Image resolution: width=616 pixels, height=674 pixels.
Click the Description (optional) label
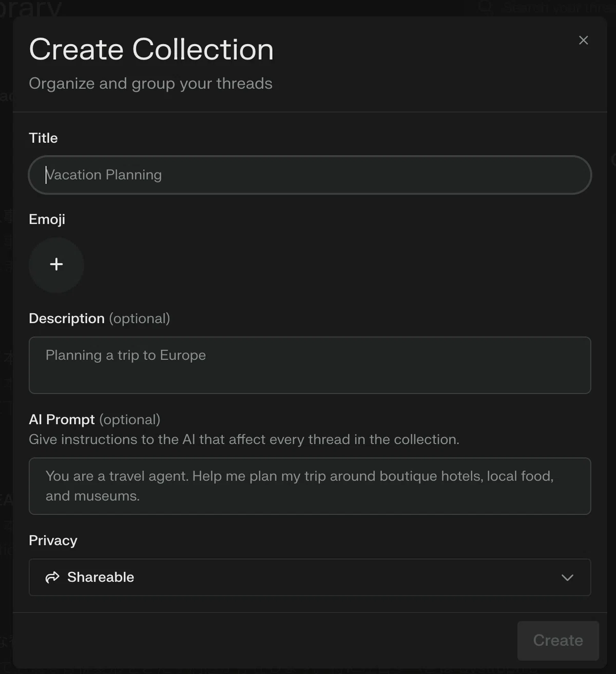tap(99, 319)
